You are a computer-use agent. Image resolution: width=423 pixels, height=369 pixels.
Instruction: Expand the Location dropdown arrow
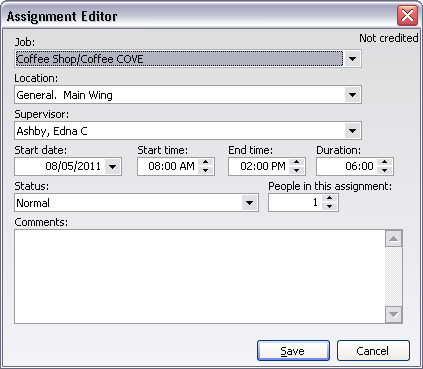[x=352, y=95]
